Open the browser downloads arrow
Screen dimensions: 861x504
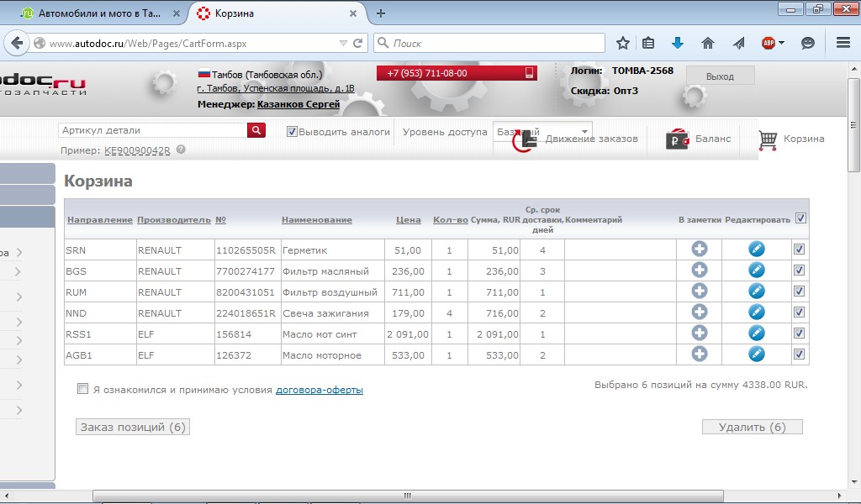(x=678, y=43)
